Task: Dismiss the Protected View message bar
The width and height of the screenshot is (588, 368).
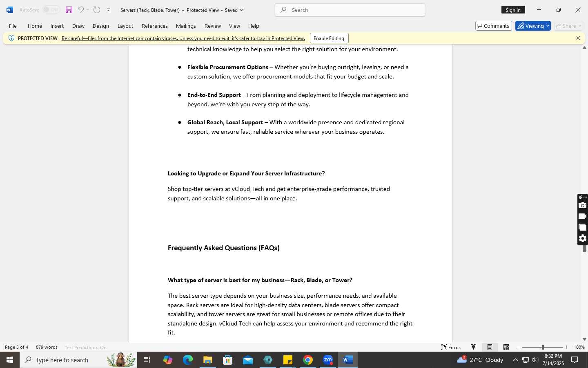Action: click(x=578, y=38)
